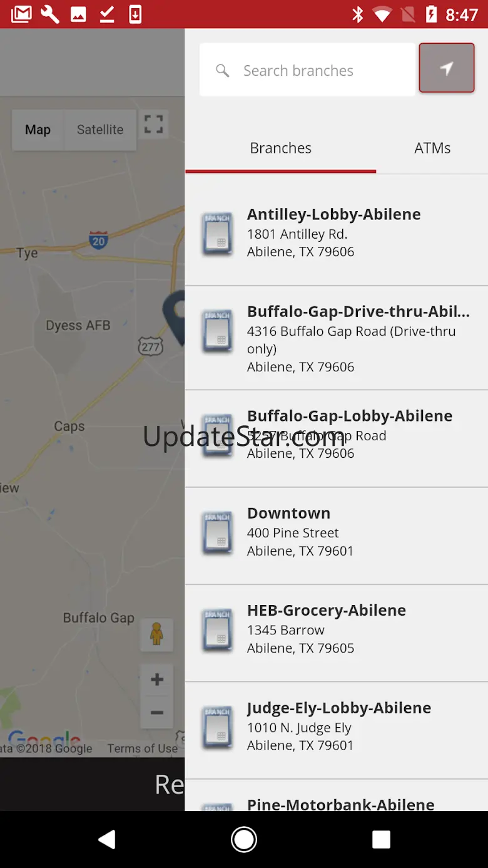Select the Branches tab
This screenshot has width=488, height=868.
coord(280,148)
